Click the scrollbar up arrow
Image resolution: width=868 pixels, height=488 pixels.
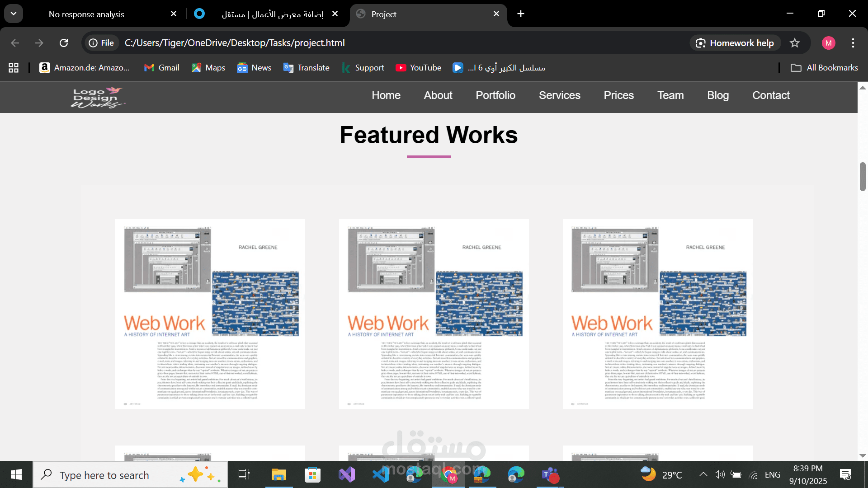[x=863, y=88]
